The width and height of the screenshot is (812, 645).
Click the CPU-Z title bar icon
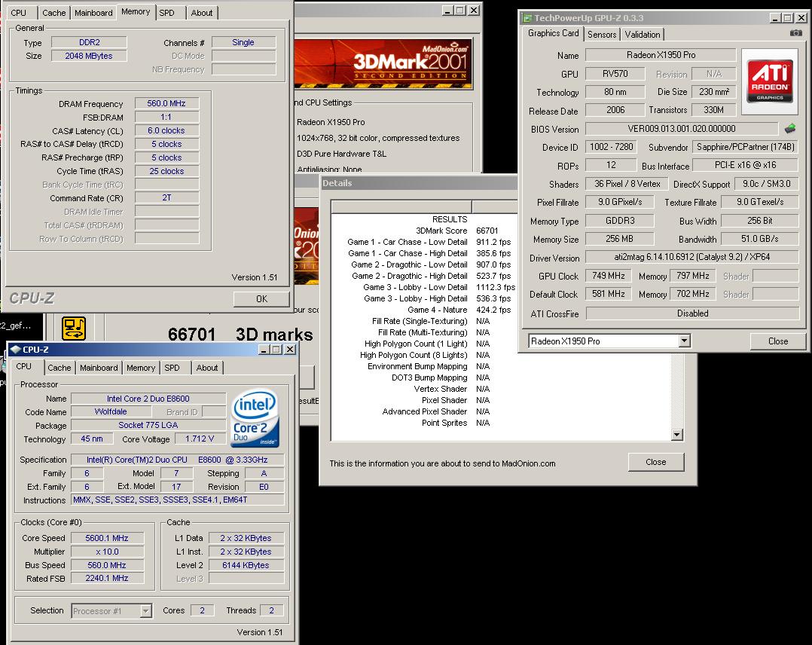[x=16, y=350]
